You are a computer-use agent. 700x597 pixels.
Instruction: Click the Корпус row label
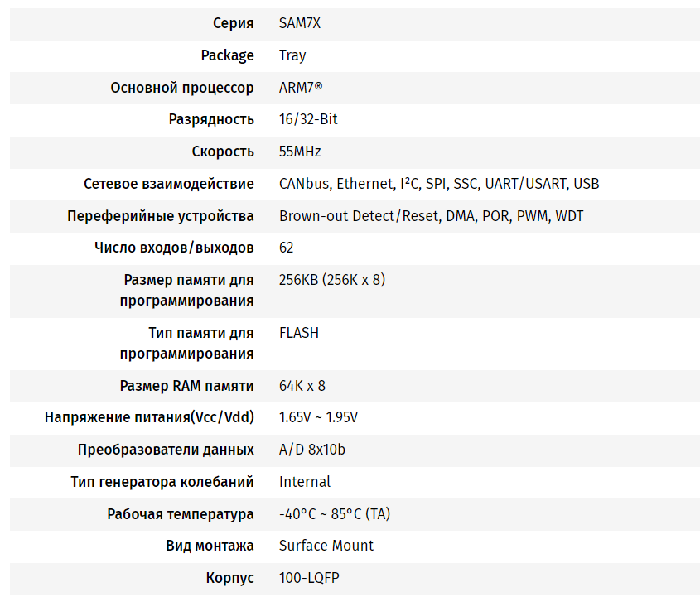[229, 578]
